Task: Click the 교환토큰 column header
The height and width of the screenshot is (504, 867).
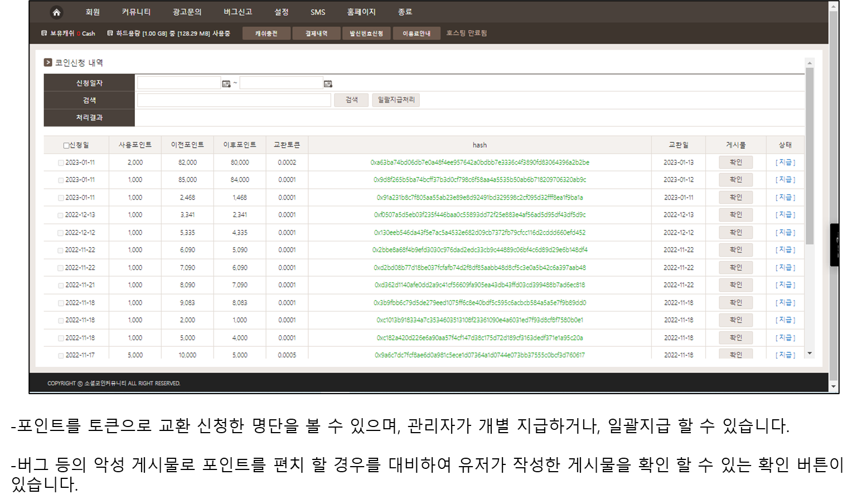Action: [x=287, y=145]
